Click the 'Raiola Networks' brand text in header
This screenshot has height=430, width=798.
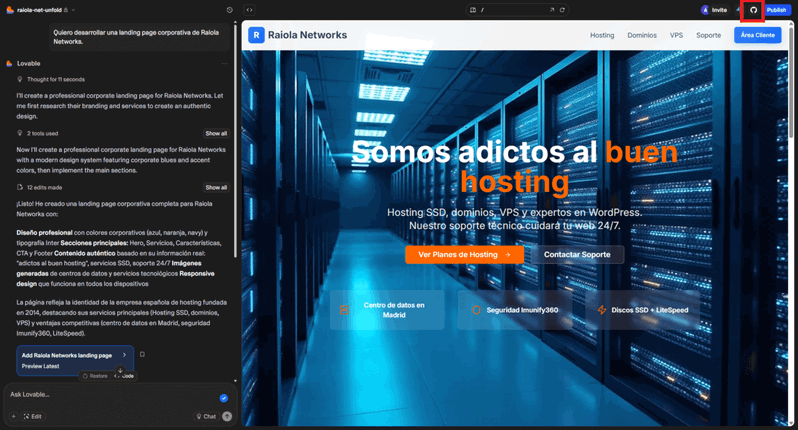click(x=307, y=35)
